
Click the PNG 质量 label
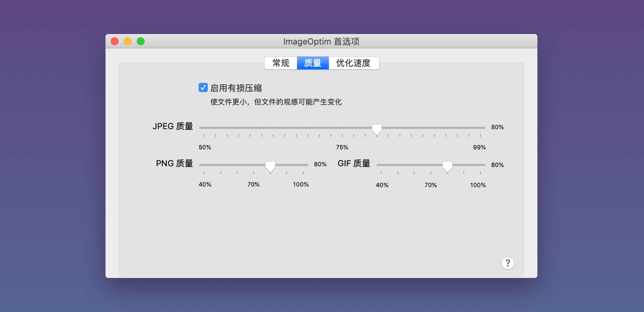coord(174,163)
